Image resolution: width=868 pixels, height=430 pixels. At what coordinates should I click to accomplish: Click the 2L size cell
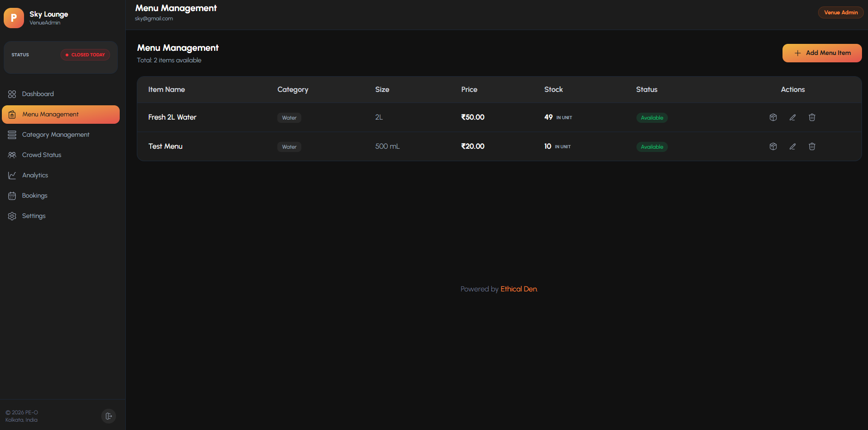(379, 117)
